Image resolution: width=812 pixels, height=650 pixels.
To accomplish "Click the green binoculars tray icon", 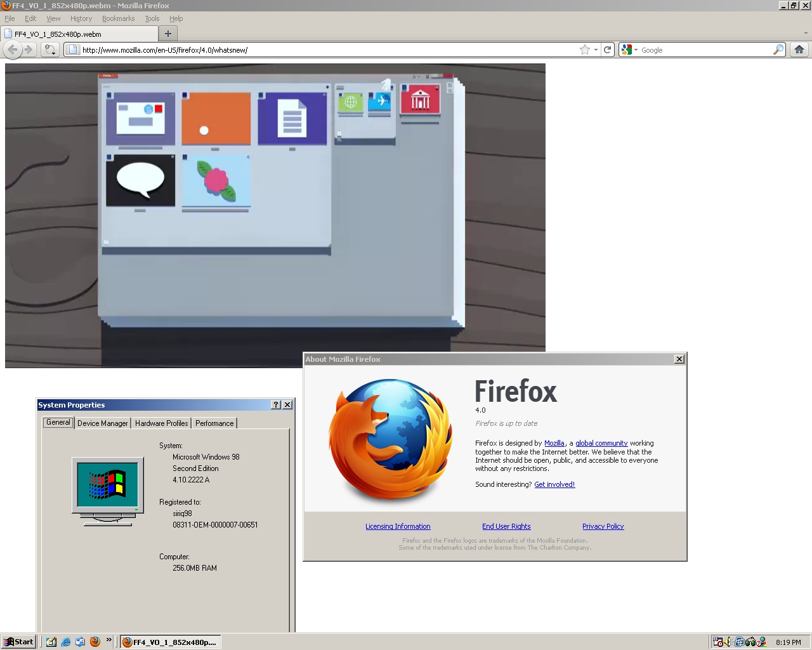I will pos(750,642).
